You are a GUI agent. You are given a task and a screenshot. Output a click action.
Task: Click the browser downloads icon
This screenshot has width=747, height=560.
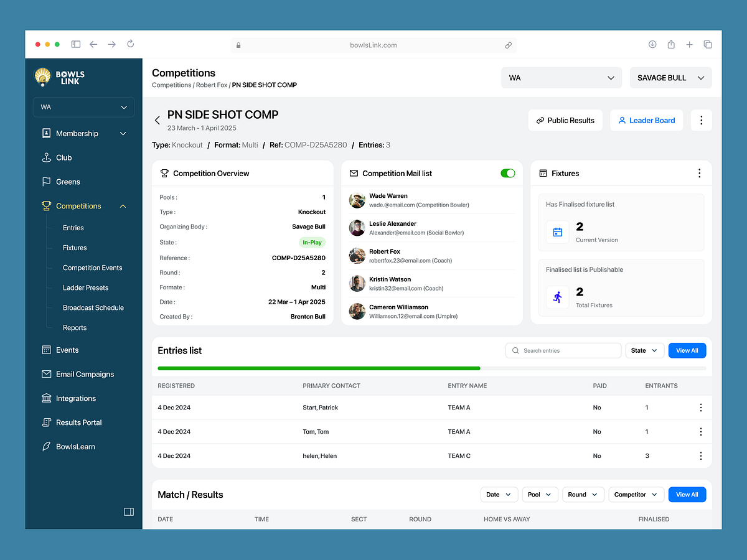click(x=652, y=44)
